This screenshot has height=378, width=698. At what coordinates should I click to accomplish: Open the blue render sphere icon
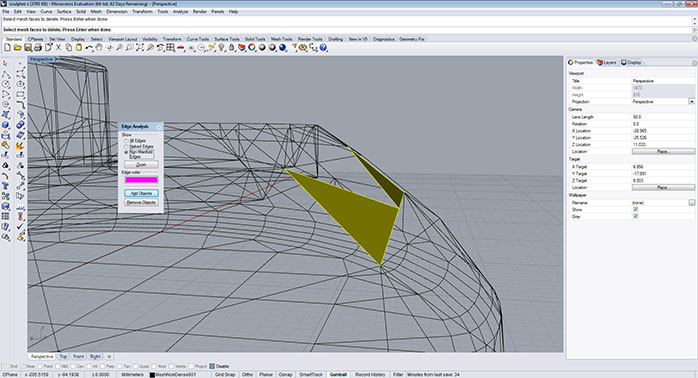(x=282, y=47)
